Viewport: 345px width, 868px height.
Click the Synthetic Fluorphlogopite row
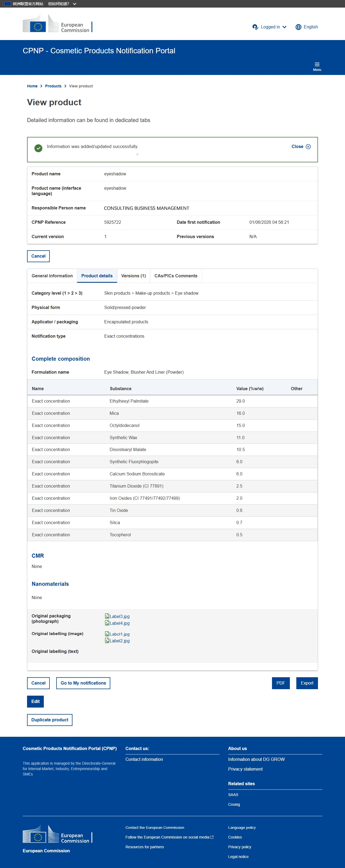tap(172, 462)
